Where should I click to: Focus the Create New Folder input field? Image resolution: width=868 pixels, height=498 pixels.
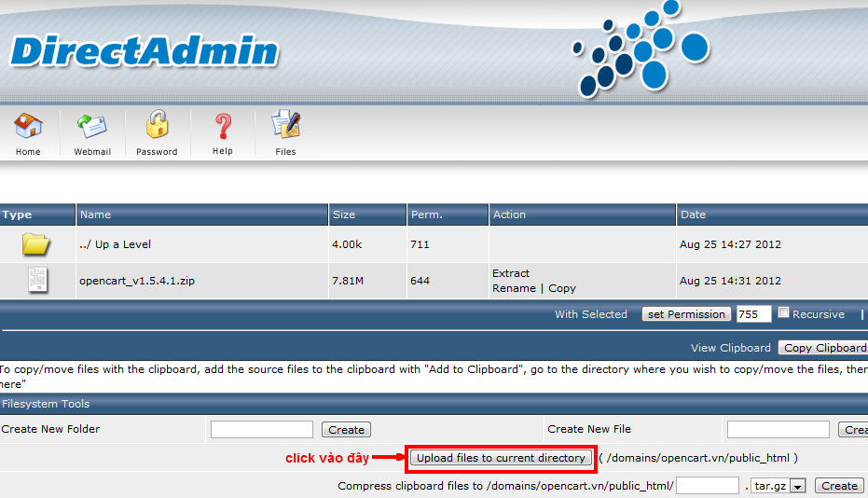coord(262,429)
